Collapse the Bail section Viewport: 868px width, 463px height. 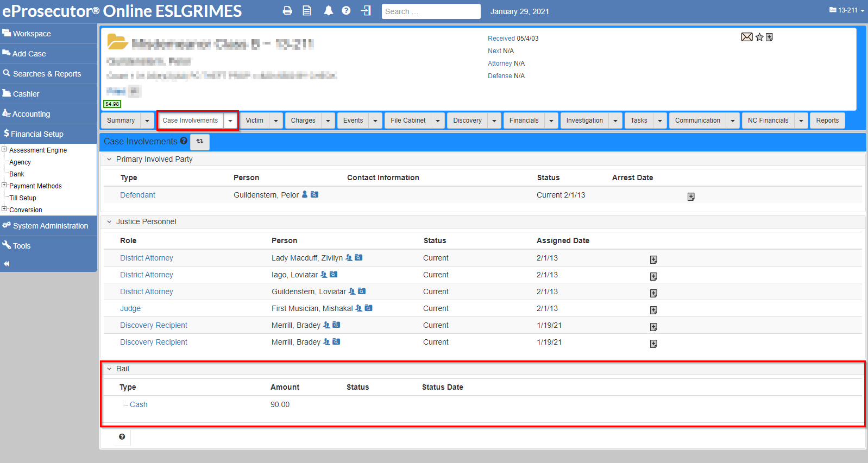(109, 369)
